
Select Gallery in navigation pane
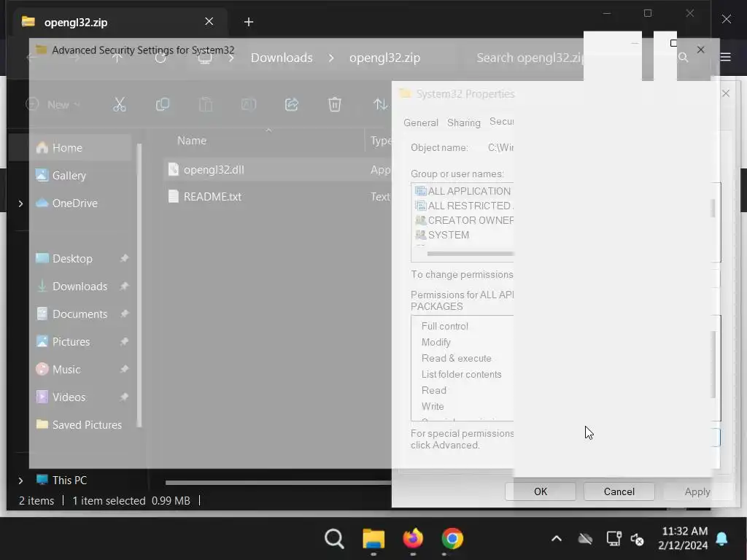click(x=70, y=175)
